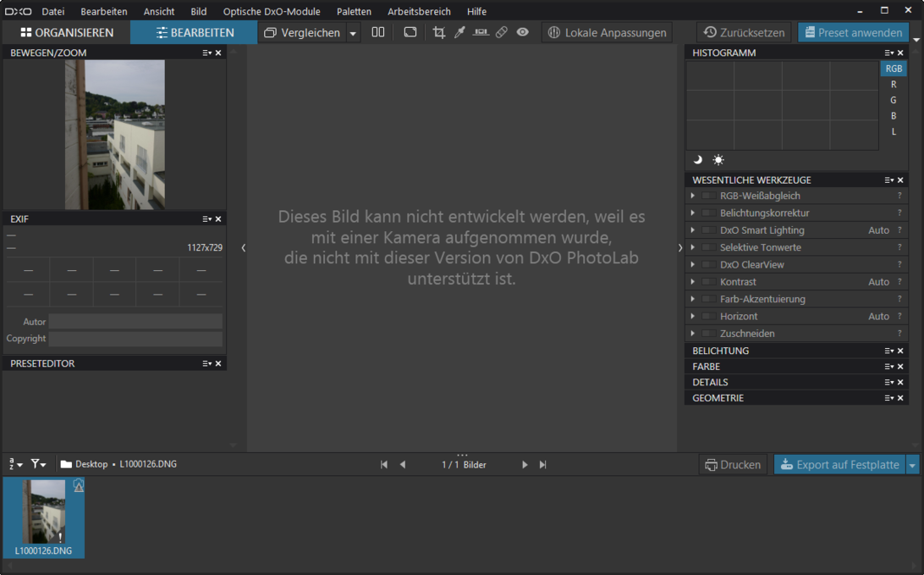This screenshot has width=924, height=575.
Task: Open the Optische DxO-Module menu
Action: 272,12
